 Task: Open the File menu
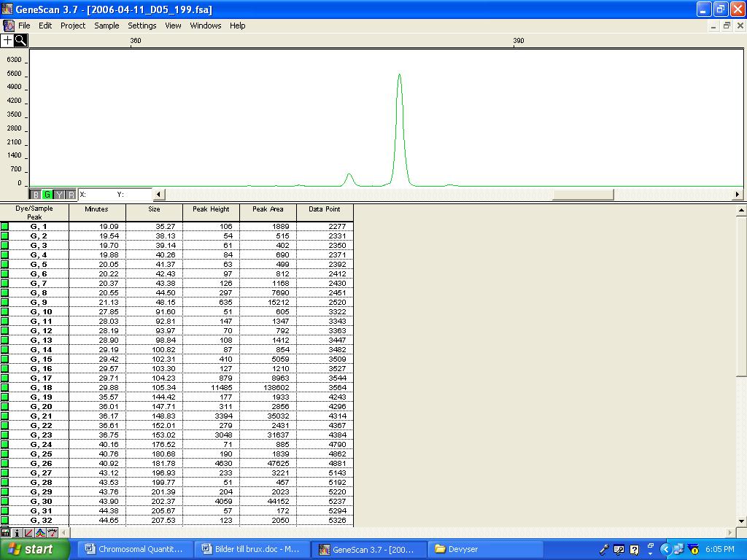(x=24, y=26)
